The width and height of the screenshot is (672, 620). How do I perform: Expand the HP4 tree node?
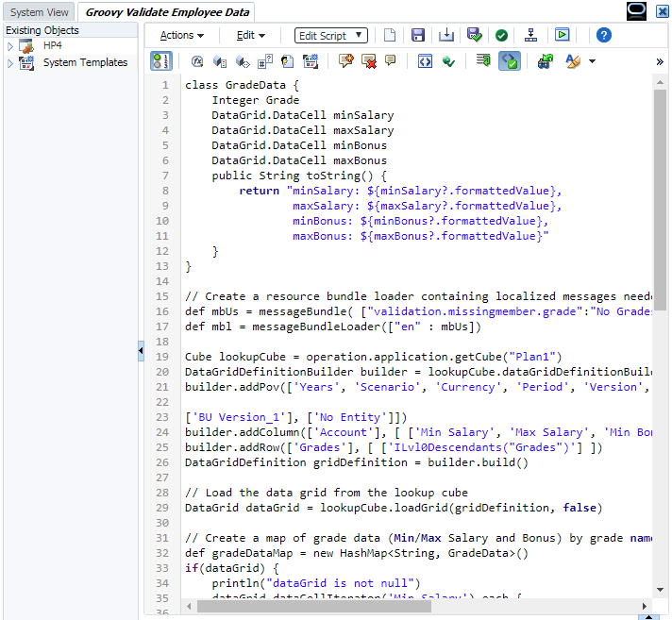11,45
